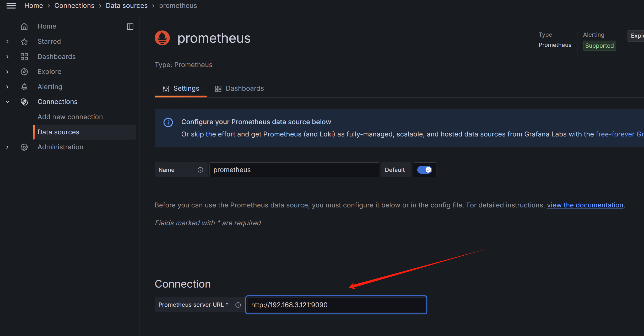Image resolution: width=644 pixels, height=336 pixels.
Task: Toggle the Default data source switch
Action: 424,170
